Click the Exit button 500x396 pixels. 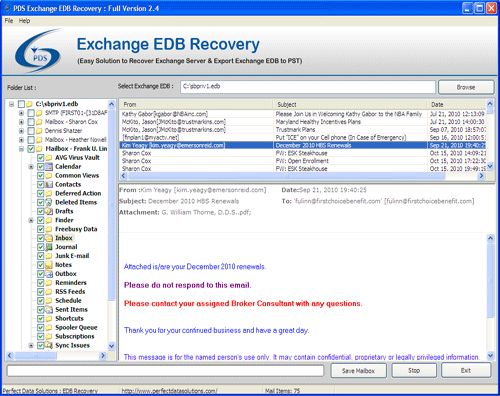click(466, 370)
